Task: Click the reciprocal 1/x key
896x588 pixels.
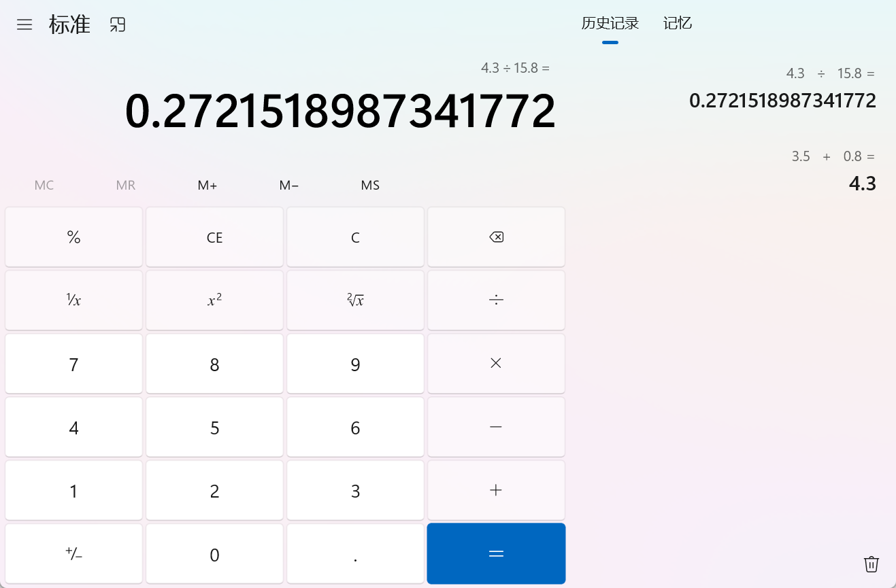Action: (x=74, y=300)
